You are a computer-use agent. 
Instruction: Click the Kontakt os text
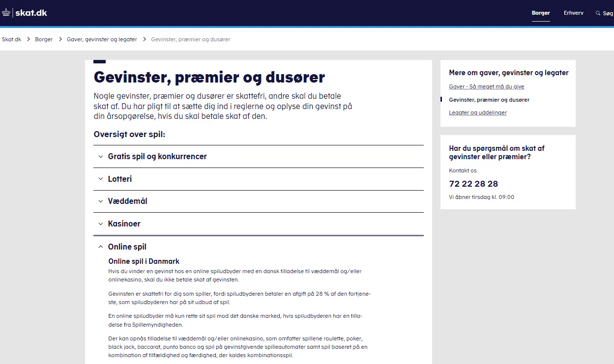pos(463,170)
